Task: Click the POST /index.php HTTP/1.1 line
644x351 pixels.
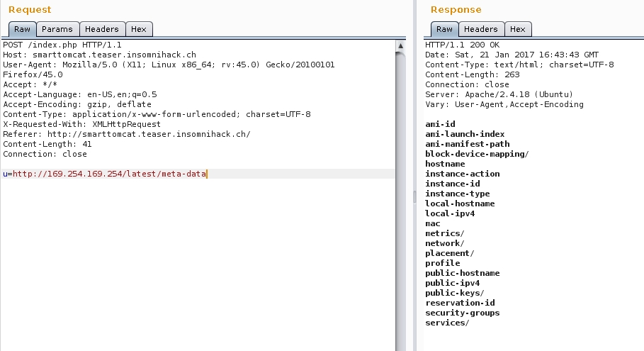Action: pyautogui.click(x=62, y=45)
